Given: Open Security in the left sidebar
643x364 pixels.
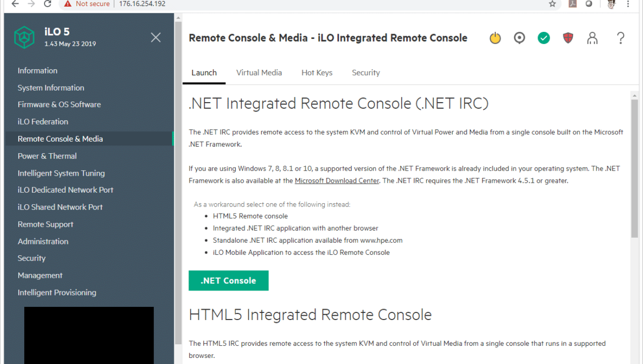Looking at the screenshot, I should pos(31,259).
